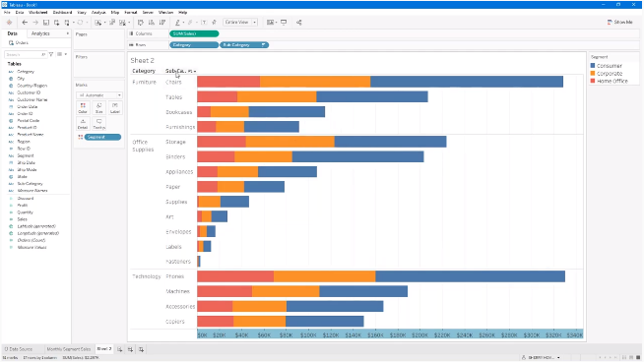
Task: Click the Show Me button
Action: coord(620,23)
